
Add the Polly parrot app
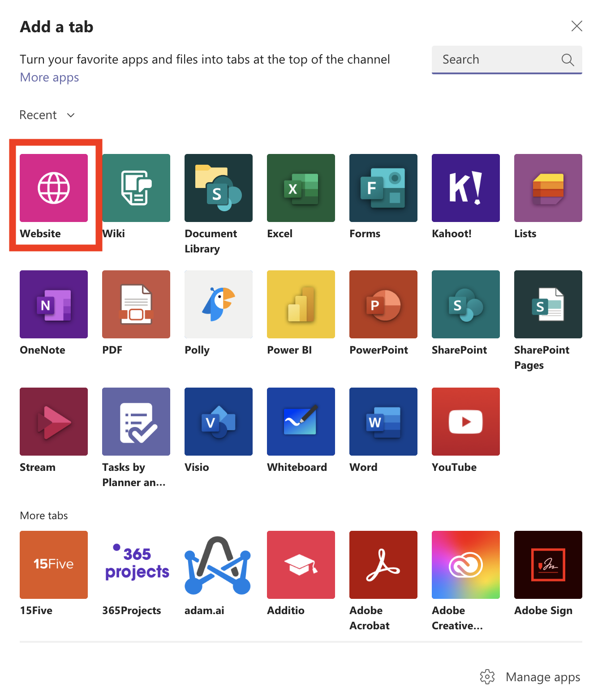[219, 304]
